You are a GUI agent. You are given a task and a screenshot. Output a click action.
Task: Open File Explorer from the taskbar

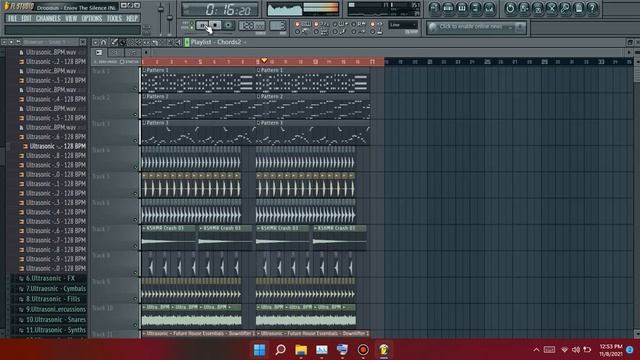coord(301,350)
